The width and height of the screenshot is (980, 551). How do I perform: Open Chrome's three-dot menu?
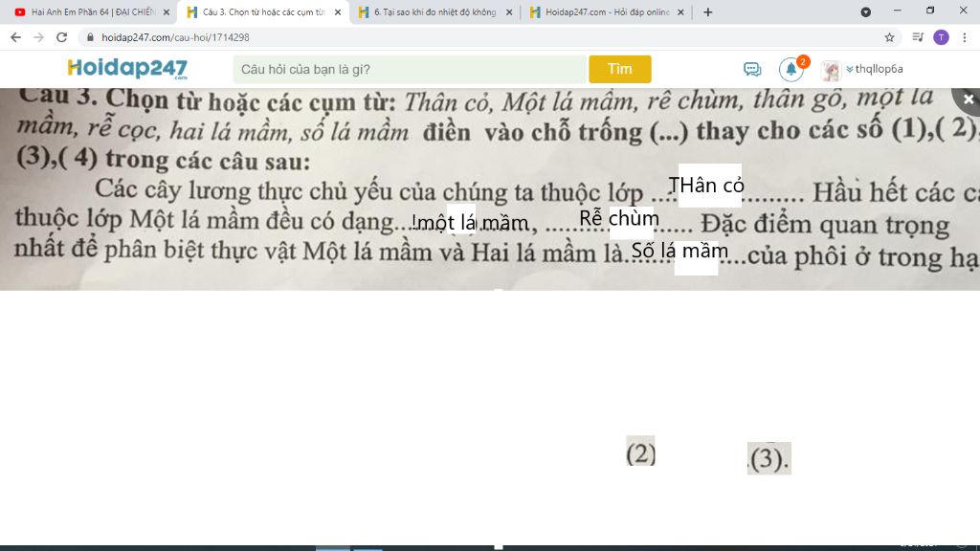(x=965, y=37)
